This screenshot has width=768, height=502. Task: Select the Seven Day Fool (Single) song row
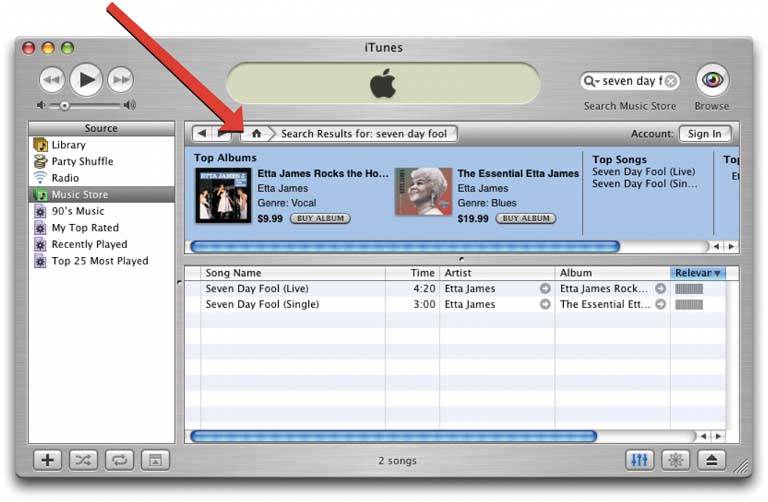coord(456,304)
